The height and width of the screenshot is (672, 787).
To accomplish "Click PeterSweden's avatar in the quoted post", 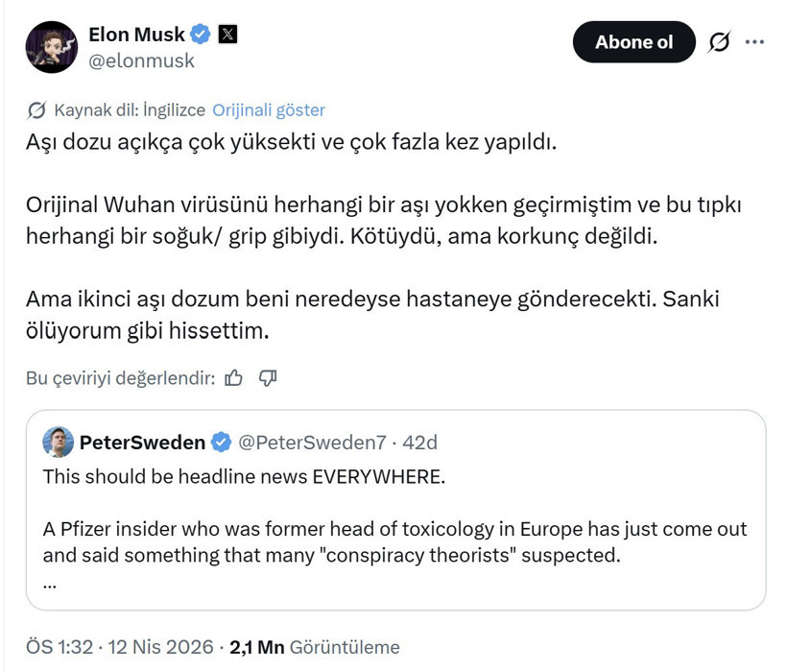I will click(58, 442).
